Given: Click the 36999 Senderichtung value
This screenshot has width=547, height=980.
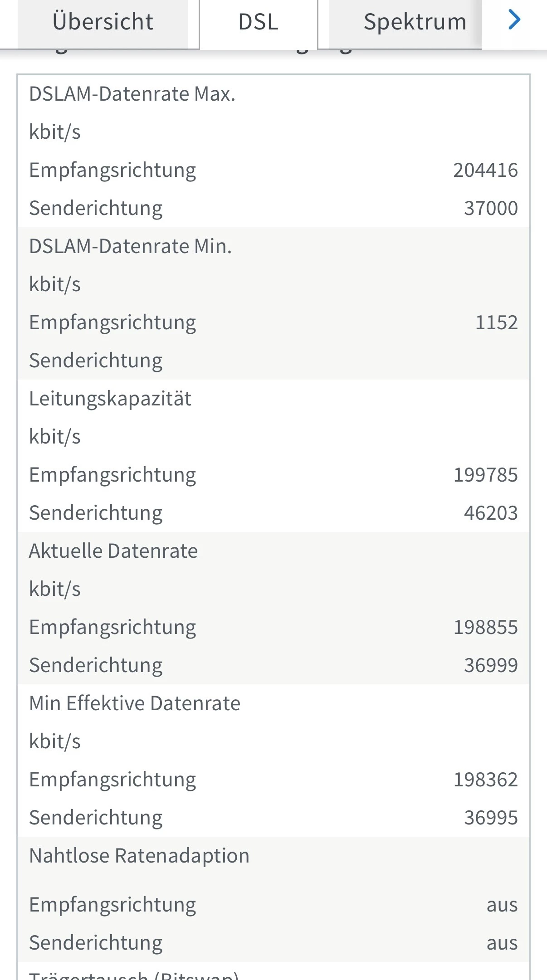Looking at the screenshot, I should point(490,665).
